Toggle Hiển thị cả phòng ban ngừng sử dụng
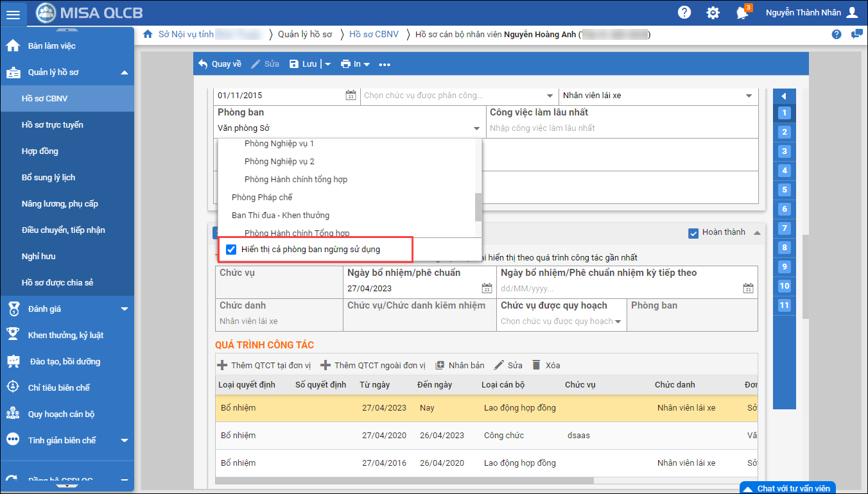The image size is (868, 494). [232, 250]
